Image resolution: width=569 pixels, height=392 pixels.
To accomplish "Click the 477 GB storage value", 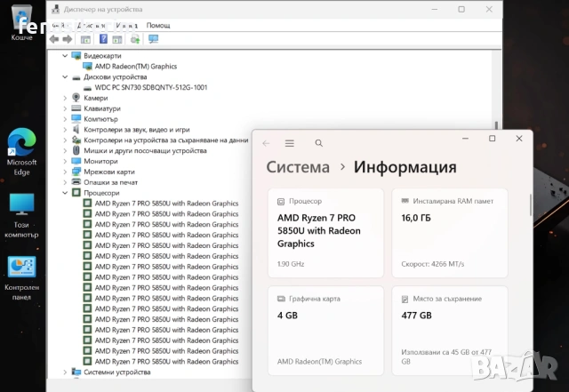I will coord(417,316).
